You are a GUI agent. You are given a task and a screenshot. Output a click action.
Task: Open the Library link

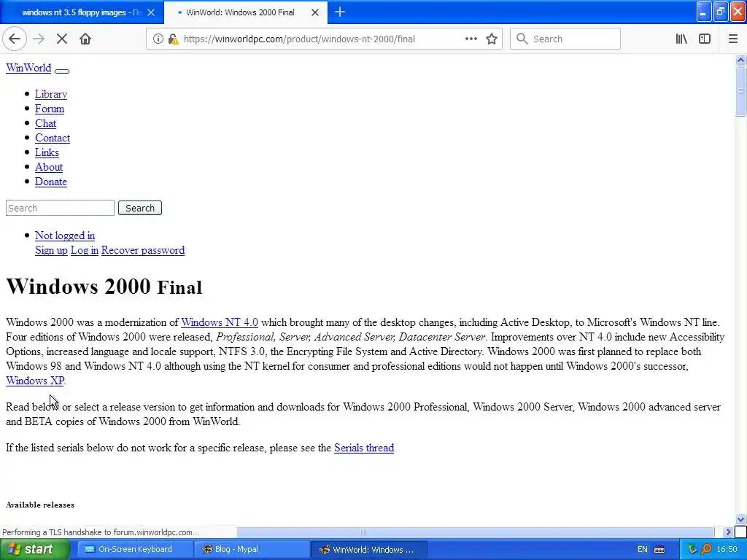click(x=51, y=94)
